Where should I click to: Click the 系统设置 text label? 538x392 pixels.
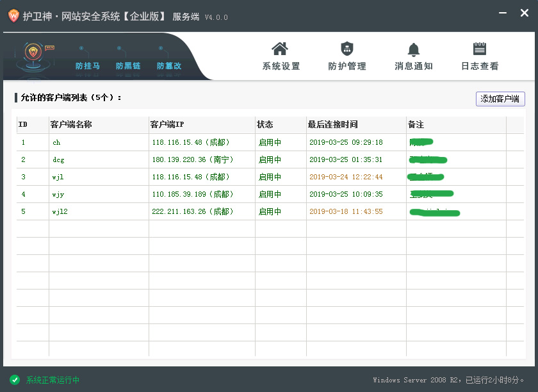coord(281,66)
